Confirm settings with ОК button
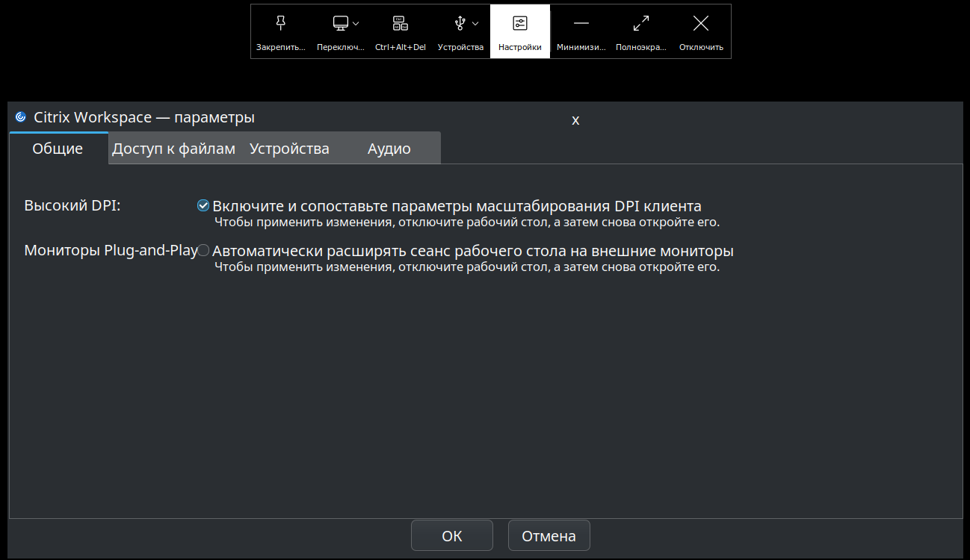This screenshot has height=560, width=970. click(x=452, y=535)
